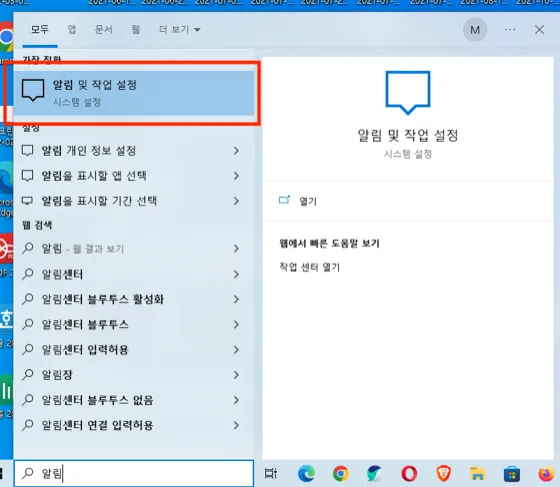Click the magnifier icon in search box
Viewport: 560px width, 487px height.
pyautogui.click(x=28, y=473)
